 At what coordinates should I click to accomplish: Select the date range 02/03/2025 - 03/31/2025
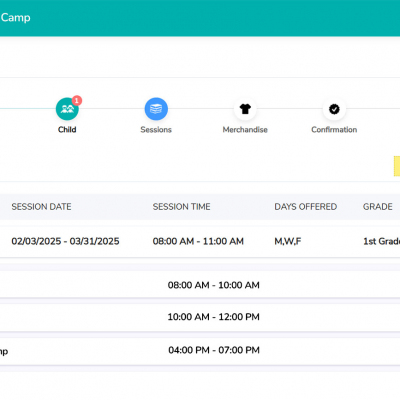[65, 241]
